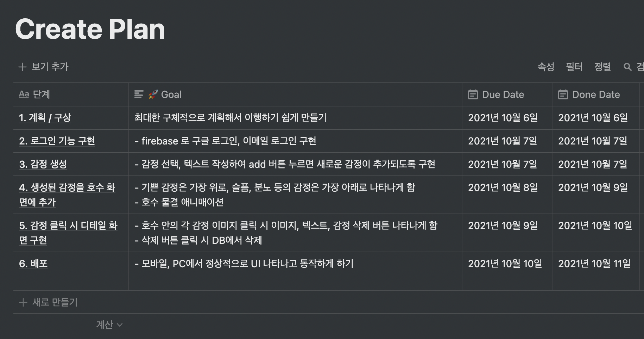644x339 pixels.
Task: Open the 정렬 sort menu
Action: click(602, 67)
